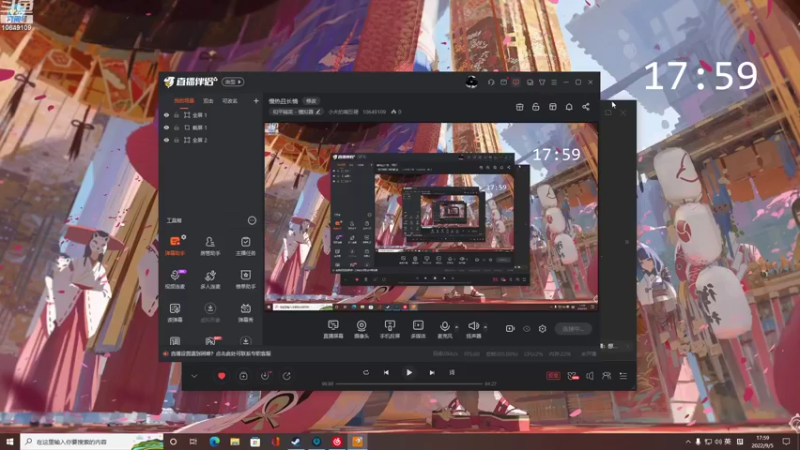Select the 截屏 1 layer row
The width and height of the screenshot is (800, 450).
(x=211, y=128)
